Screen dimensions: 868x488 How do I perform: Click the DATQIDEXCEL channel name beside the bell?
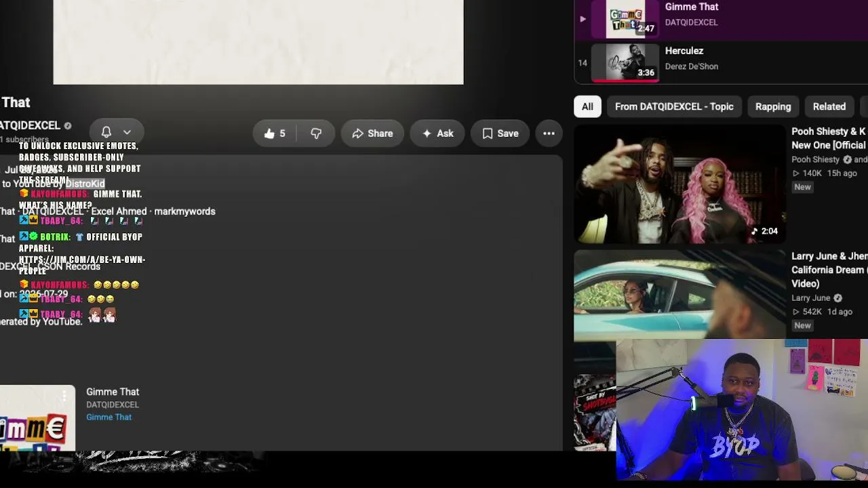click(30, 125)
